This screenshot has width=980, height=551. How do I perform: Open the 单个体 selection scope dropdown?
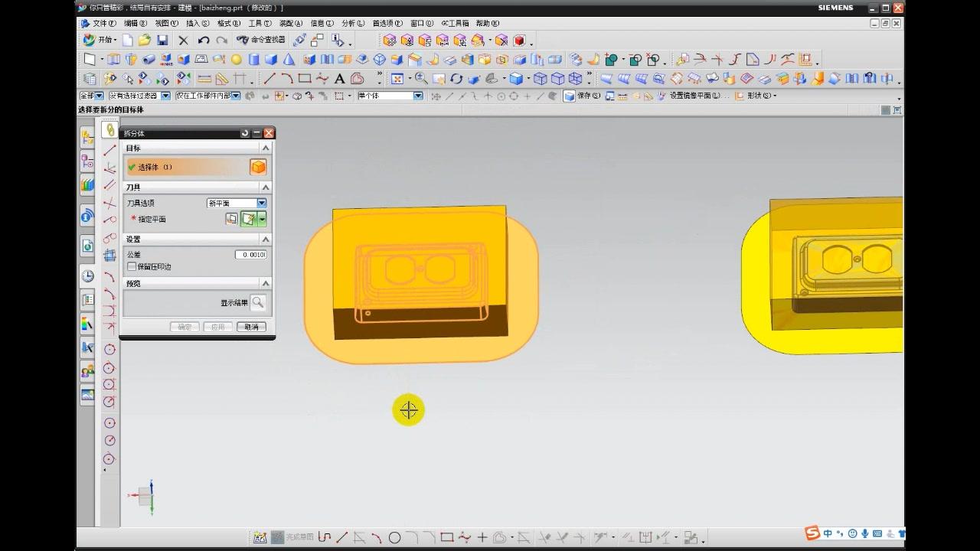click(x=416, y=96)
